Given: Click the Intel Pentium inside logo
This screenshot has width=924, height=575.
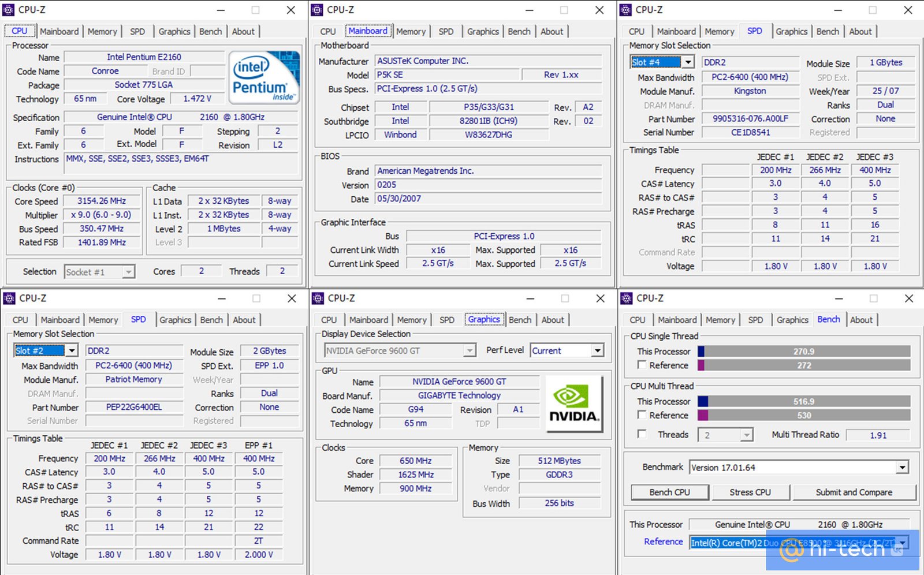Looking at the screenshot, I should 264,77.
